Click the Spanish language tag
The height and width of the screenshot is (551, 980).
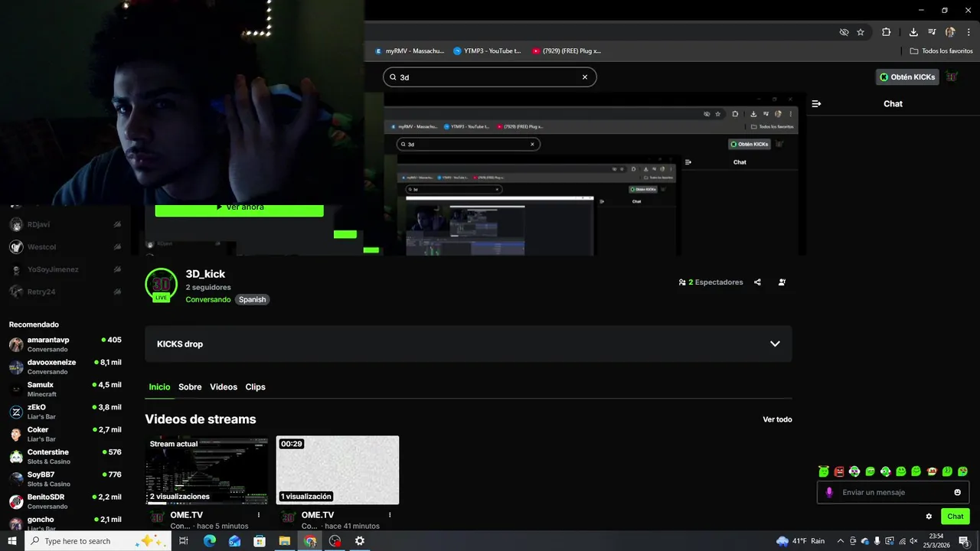(252, 300)
